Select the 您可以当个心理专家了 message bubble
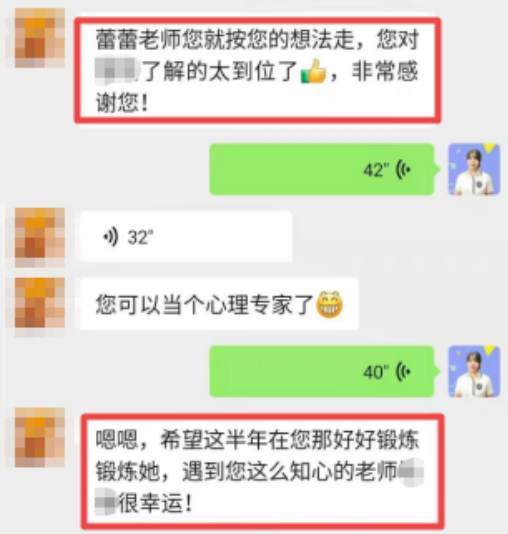 (x=219, y=304)
